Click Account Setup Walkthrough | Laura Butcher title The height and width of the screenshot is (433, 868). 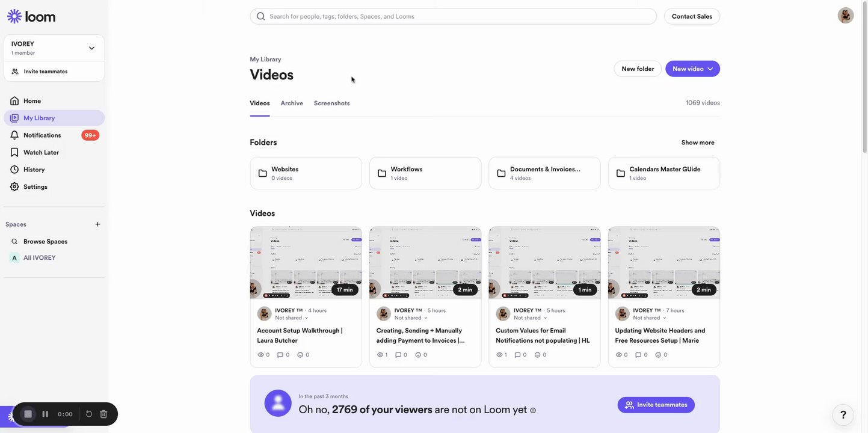pos(300,336)
